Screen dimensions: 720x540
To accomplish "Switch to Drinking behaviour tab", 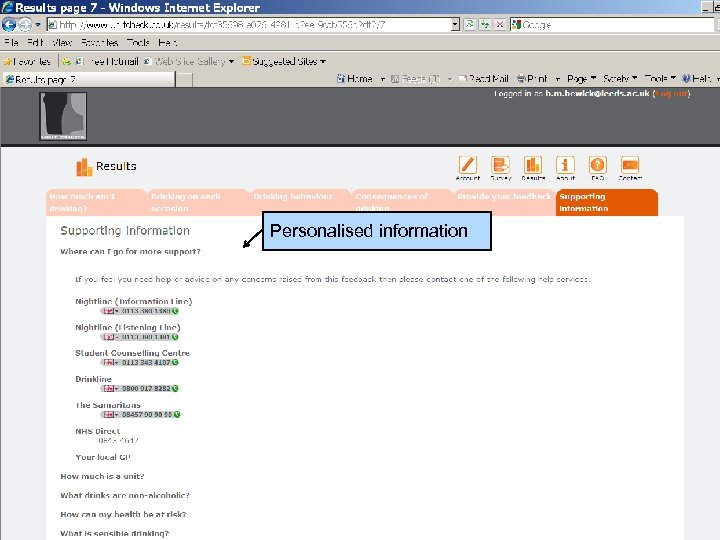I will coord(300,202).
